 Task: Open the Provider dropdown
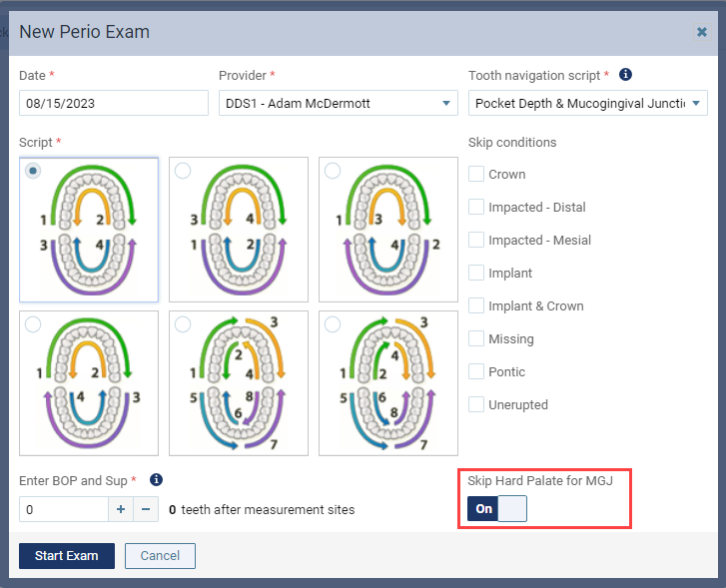pos(338,103)
